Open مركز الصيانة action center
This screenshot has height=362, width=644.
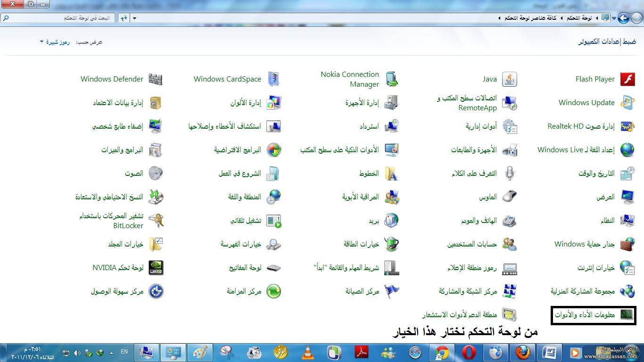click(x=372, y=291)
